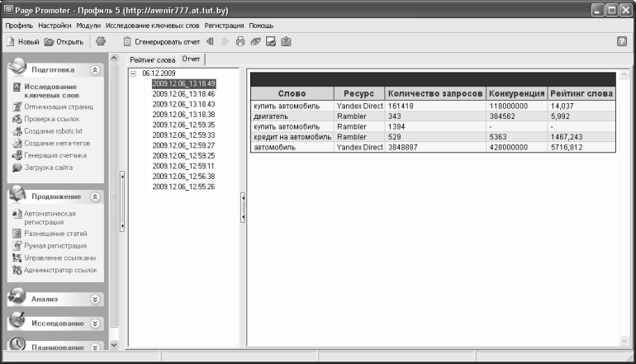Open Создание robots.txt link
Viewport: 636px width, 364px height.
coord(53,131)
